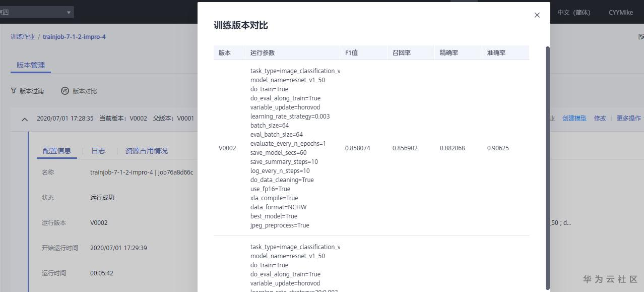Click the 版本过滤 filter icon
644x292 pixels.
tap(14, 91)
